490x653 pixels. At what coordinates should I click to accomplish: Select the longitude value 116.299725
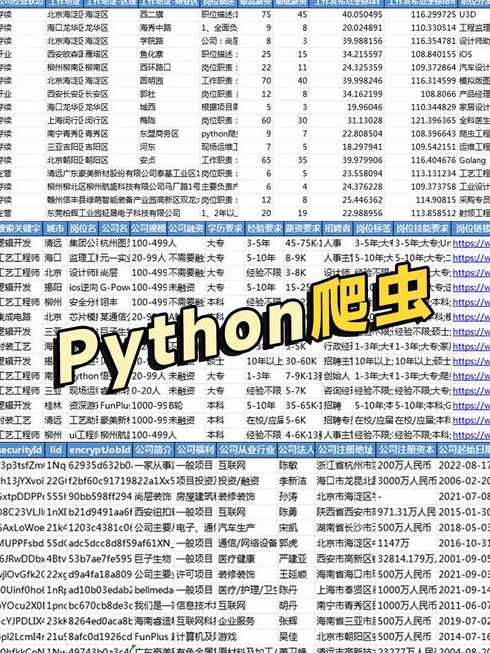(433, 15)
